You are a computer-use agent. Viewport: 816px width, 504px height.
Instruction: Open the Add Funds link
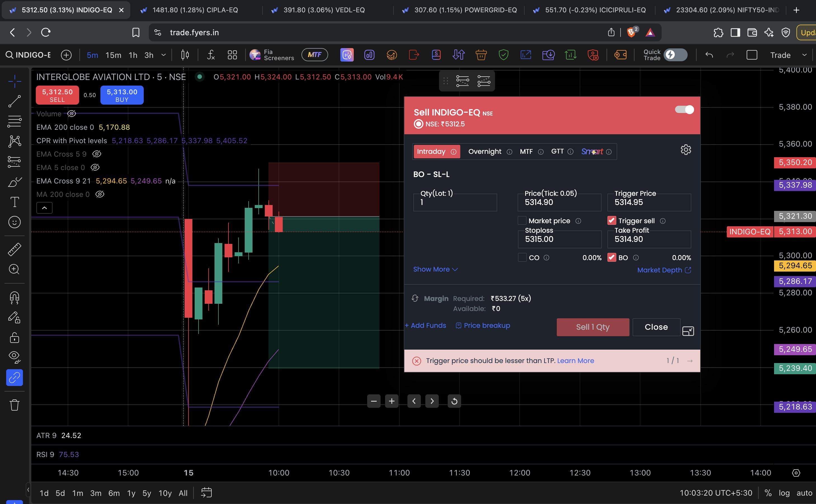[x=426, y=325]
